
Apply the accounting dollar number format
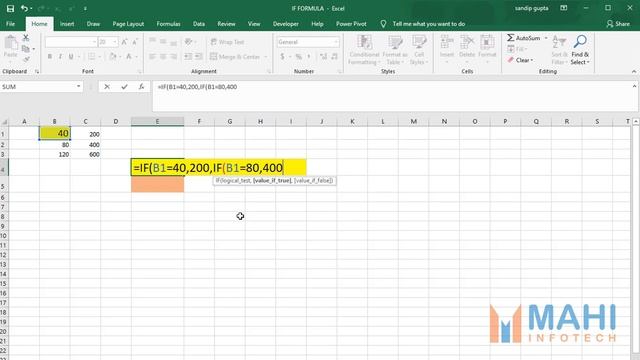point(282,56)
